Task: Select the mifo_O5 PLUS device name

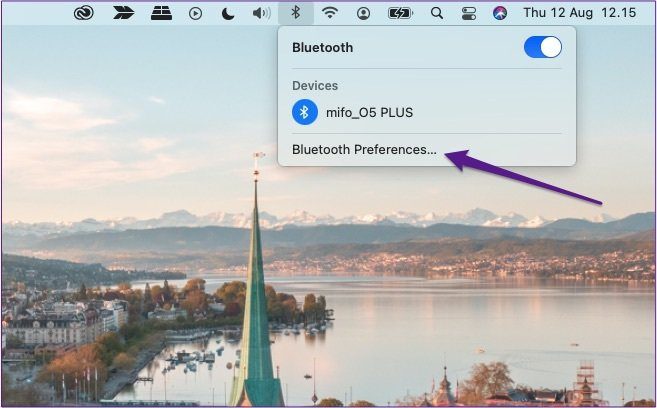Action: pyautogui.click(x=369, y=112)
